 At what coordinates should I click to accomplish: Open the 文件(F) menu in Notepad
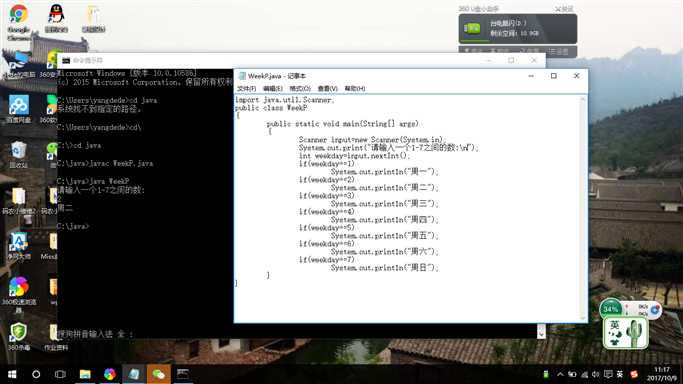click(x=247, y=88)
